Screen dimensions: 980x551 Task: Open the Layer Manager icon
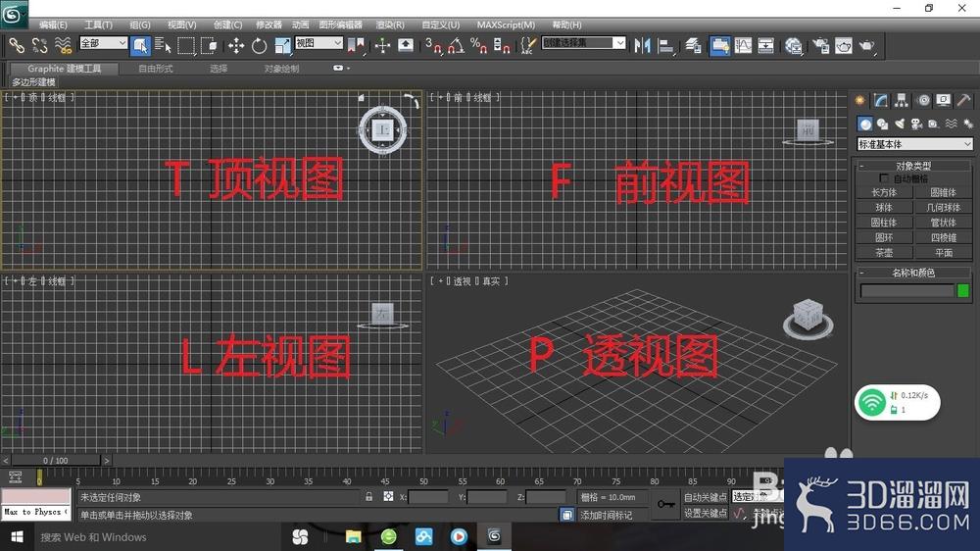693,45
